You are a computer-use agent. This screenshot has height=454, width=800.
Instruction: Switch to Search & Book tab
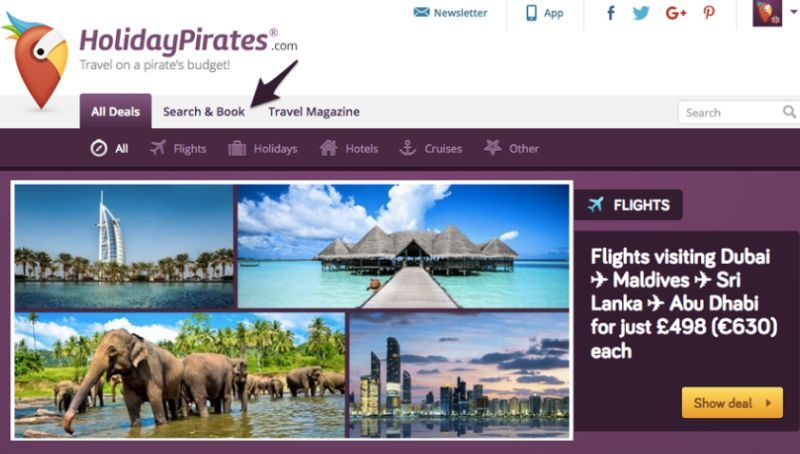point(204,112)
